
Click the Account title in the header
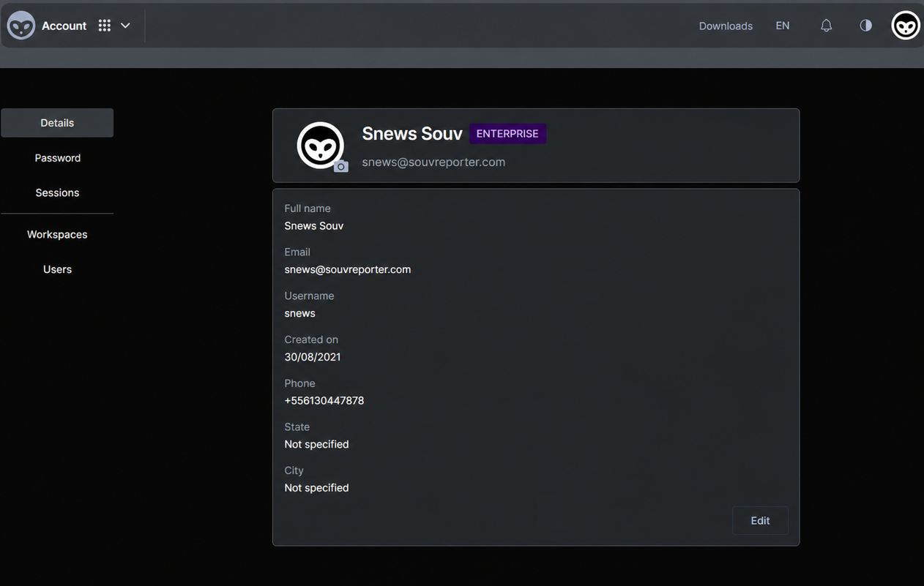tap(64, 26)
